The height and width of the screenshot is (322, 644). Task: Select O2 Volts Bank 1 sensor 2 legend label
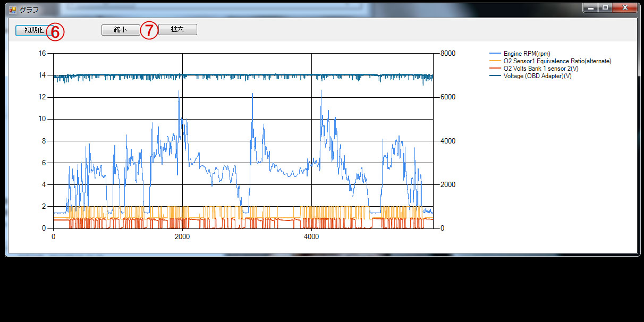point(541,69)
